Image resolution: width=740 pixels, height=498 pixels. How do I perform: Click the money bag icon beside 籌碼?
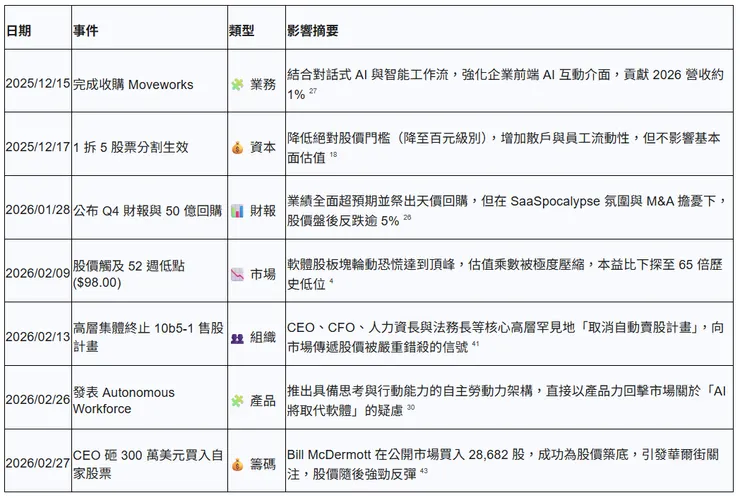(237, 464)
